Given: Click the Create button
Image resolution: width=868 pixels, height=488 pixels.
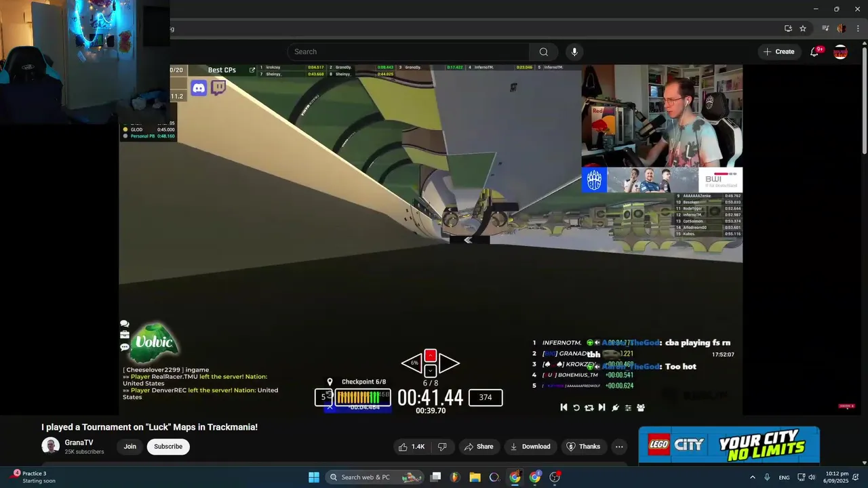Looking at the screenshot, I should tap(778, 52).
